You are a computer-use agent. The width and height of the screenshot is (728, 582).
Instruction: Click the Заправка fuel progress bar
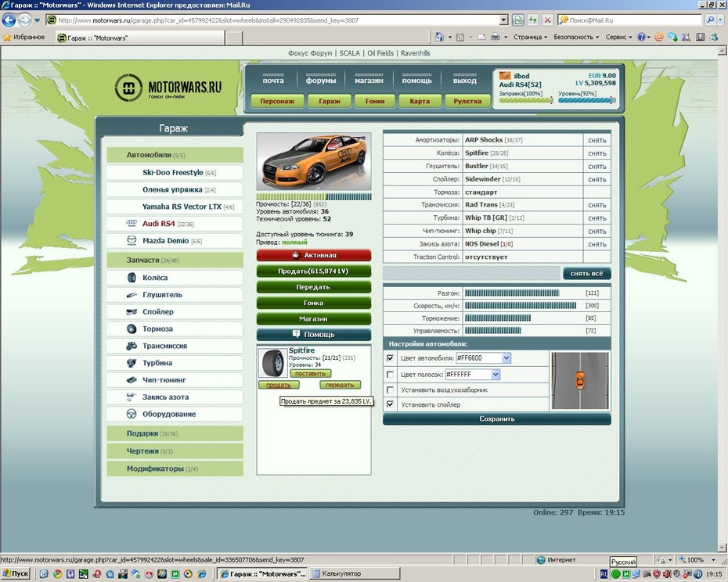click(x=525, y=100)
